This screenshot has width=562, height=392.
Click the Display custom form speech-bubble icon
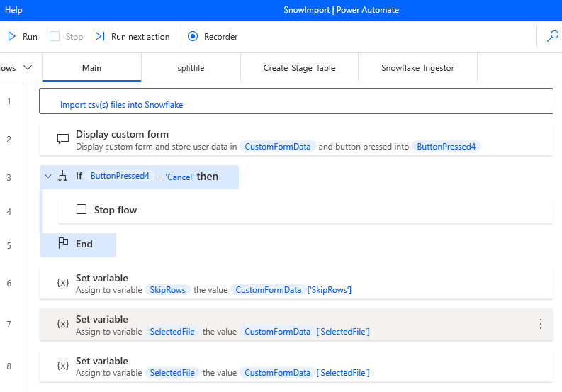63,139
